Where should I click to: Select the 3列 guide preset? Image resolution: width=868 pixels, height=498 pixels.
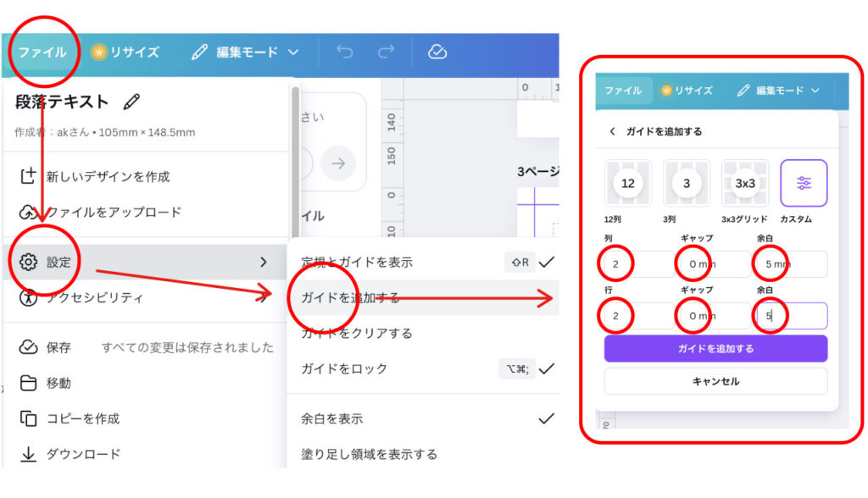click(687, 183)
